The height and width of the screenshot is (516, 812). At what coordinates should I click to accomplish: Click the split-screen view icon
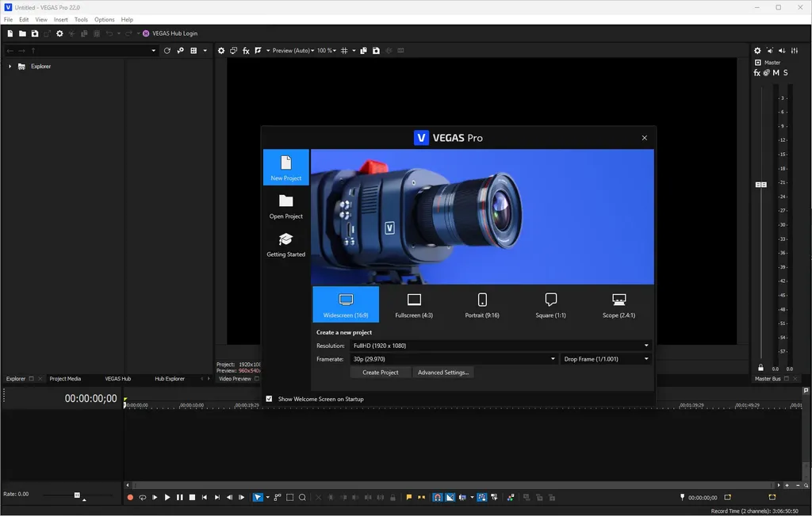tap(259, 51)
